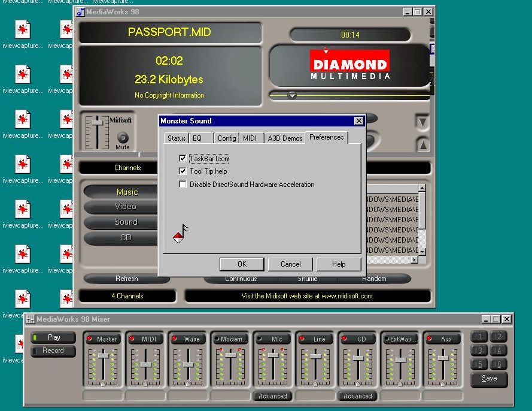Open the Config tab
This screenshot has height=411, width=532.
coord(227,138)
